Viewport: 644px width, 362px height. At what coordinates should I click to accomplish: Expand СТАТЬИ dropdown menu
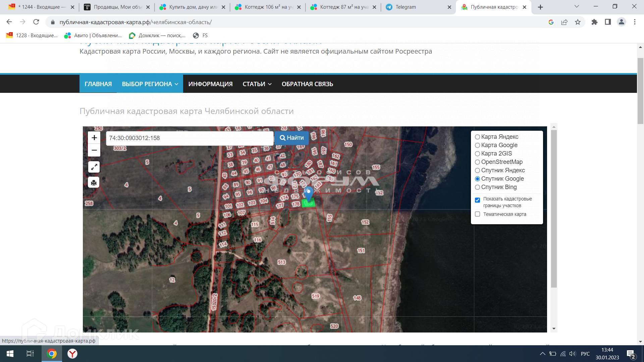(257, 84)
